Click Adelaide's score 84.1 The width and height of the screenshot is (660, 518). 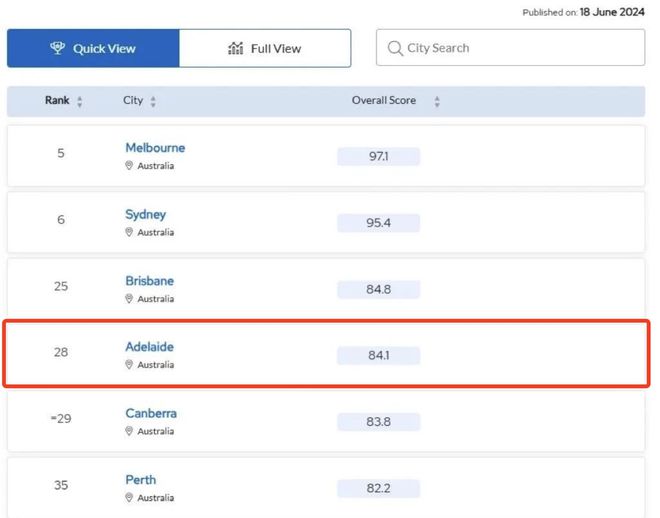click(x=378, y=356)
